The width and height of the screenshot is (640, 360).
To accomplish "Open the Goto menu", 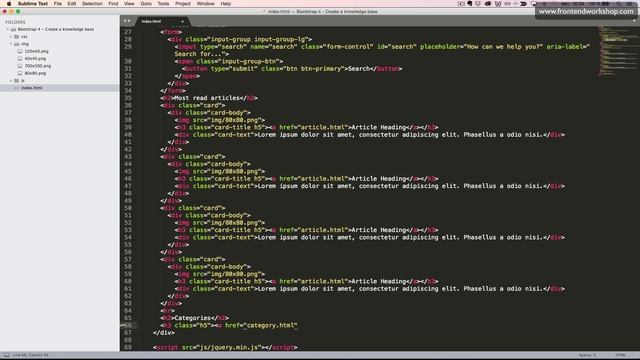I will [x=146, y=4].
